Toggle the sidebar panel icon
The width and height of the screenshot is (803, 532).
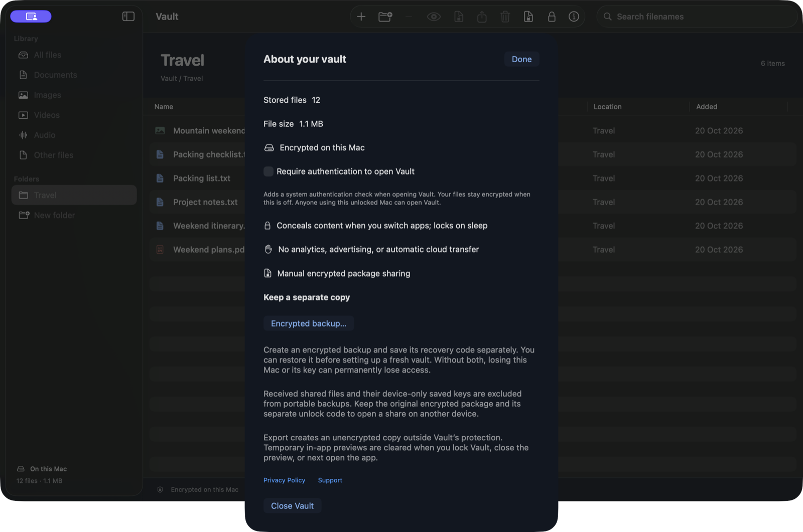tap(128, 17)
